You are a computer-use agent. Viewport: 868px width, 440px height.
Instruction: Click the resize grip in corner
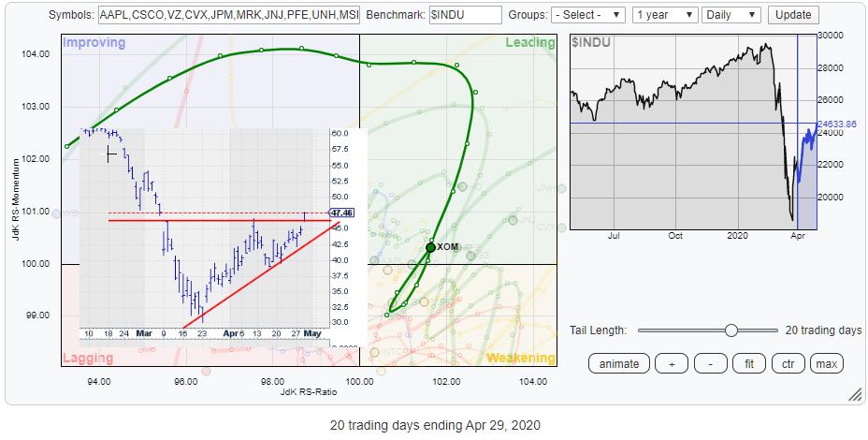coord(855,396)
